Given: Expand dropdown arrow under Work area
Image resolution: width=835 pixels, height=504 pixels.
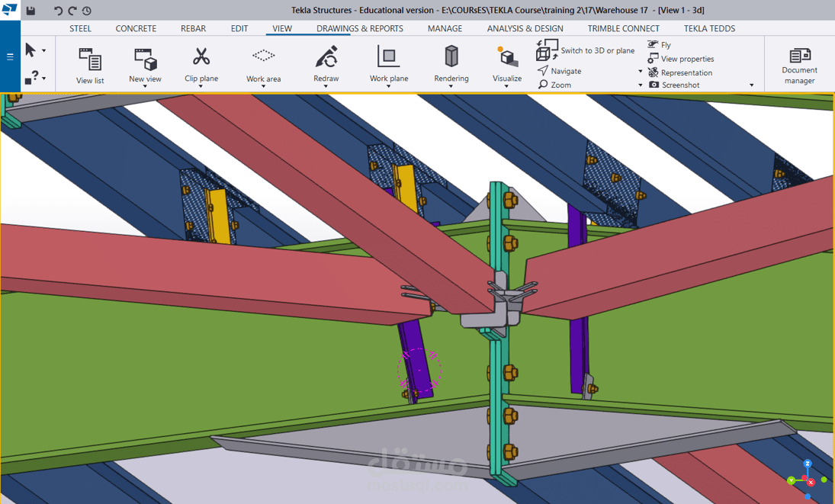Looking at the screenshot, I should pyautogui.click(x=263, y=86).
